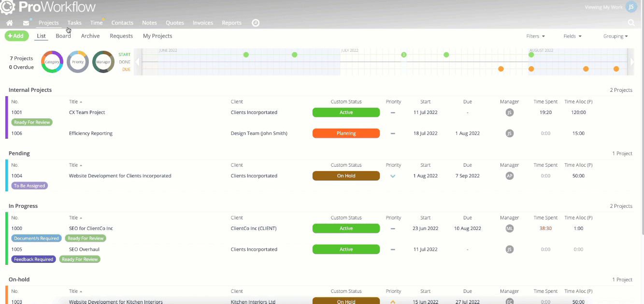Click Ready For Review tag under project 1001
This screenshot has height=304, width=644.
(x=32, y=122)
